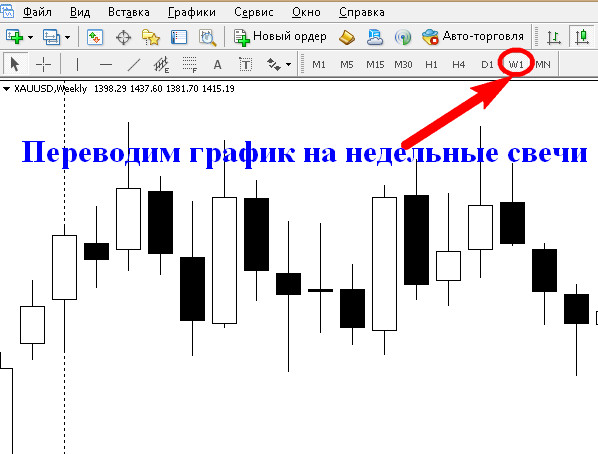
Task: Click the Новый ордер button
Action: (280, 37)
